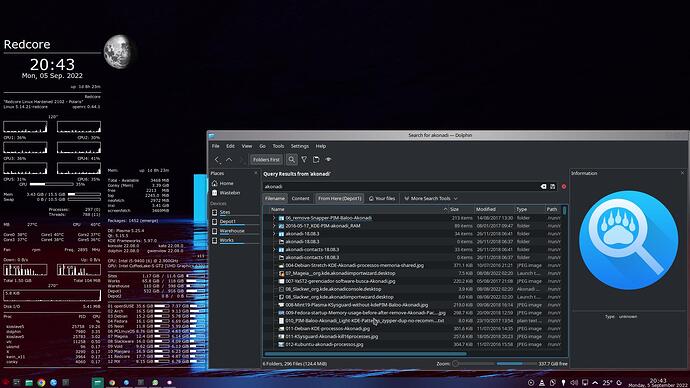Open the Settings menu
The width and height of the screenshot is (690, 388).
point(300,146)
